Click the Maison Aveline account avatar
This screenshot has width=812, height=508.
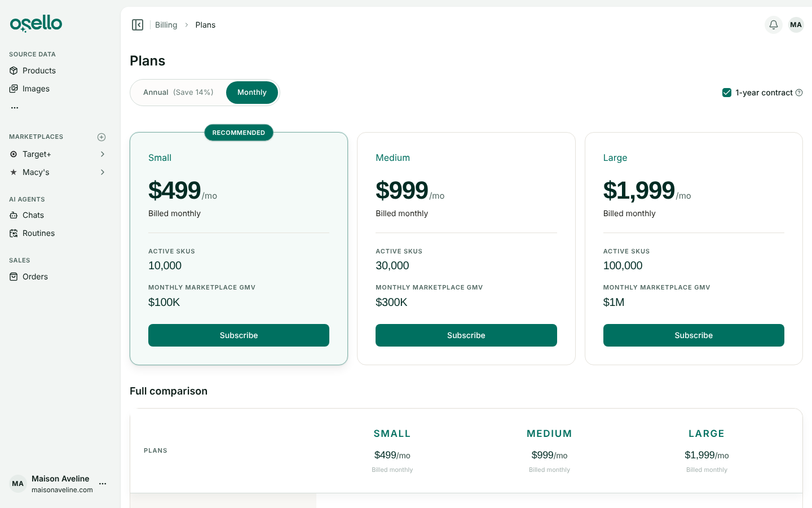pos(18,484)
